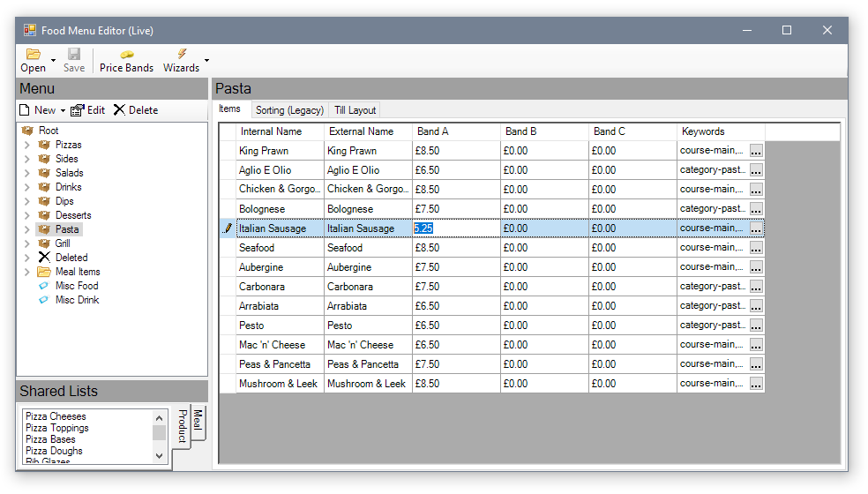The width and height of the screenshot is (868, 494).
Task: Click ellipsis button for Mushroom & Leek keywords
Action: click(756, 384)
